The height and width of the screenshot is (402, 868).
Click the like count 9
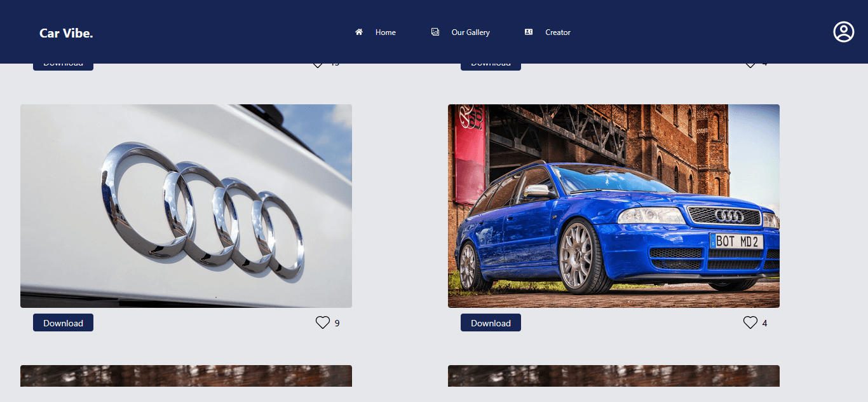(337, 323)
